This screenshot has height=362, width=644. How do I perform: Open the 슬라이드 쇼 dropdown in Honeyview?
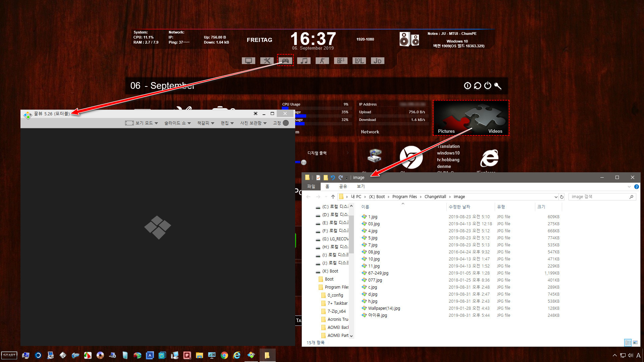[x=177, y=123]
